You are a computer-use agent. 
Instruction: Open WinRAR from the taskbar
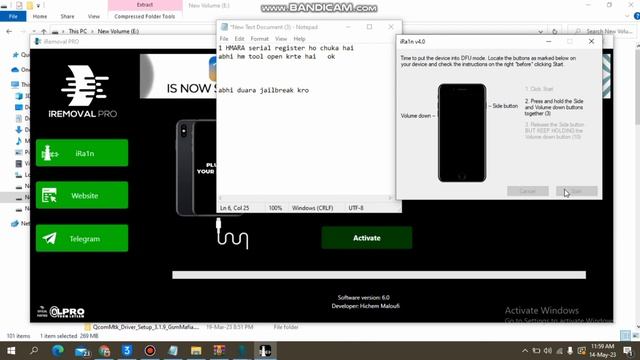219,351
